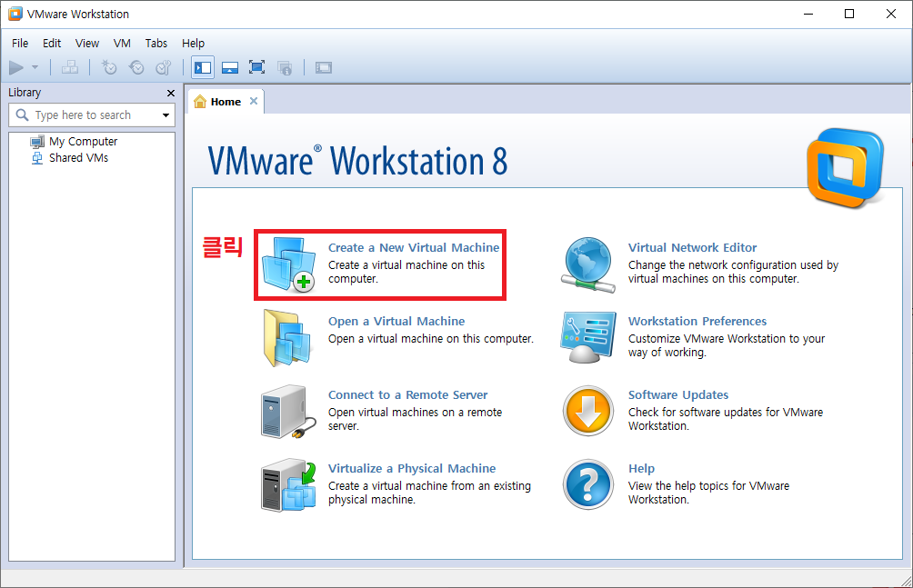913x588 pixels.
Task: Open the Help menu
Action: pyautogui.click(x=194, y=43)
